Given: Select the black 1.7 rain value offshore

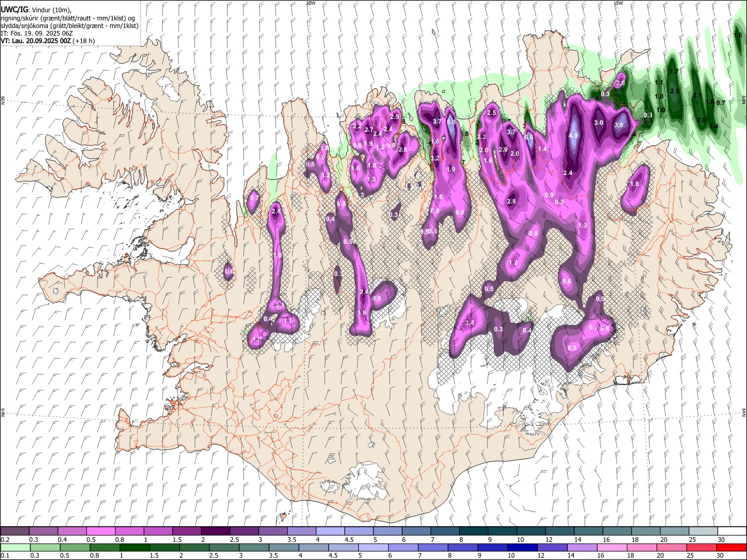Looking at the screenshot, I should [x=673, y=72].
